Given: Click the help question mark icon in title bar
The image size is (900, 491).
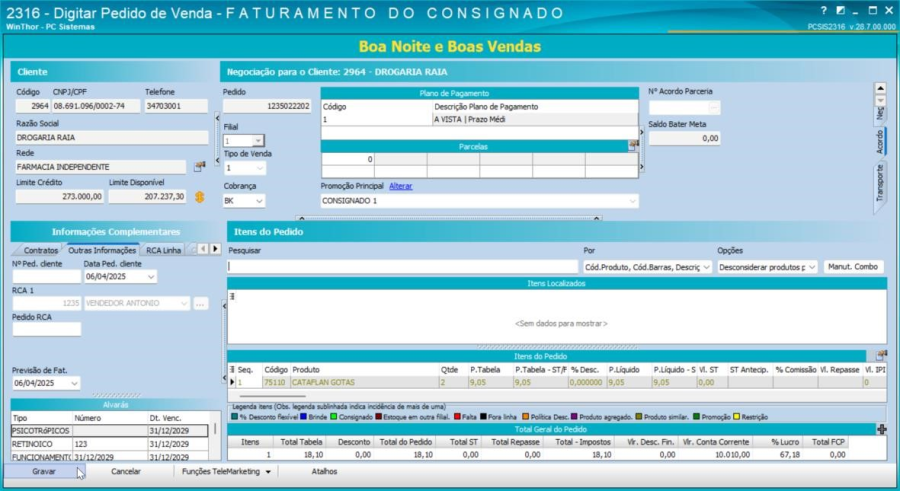Looking at the screenshot, I should pyautogui.click(x=824, y=10).
